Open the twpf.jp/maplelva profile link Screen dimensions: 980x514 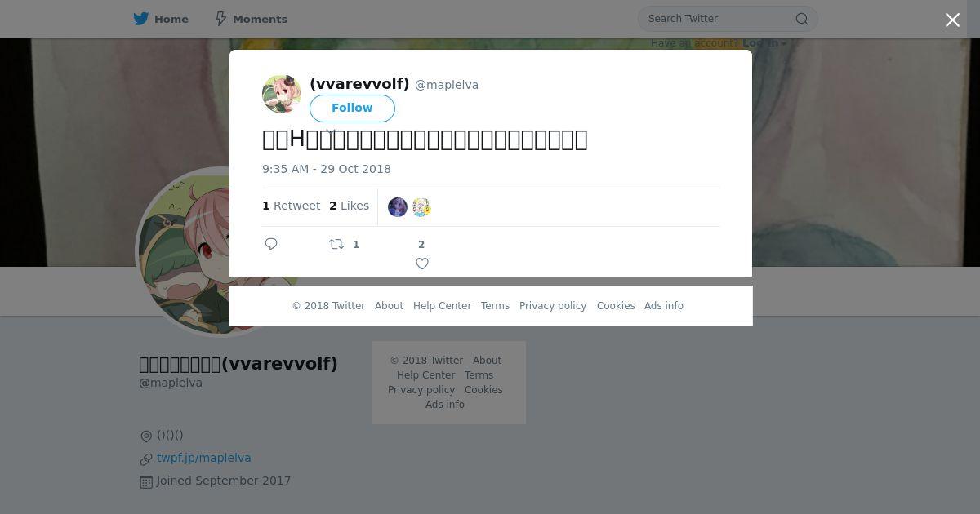tap(204, 458)
